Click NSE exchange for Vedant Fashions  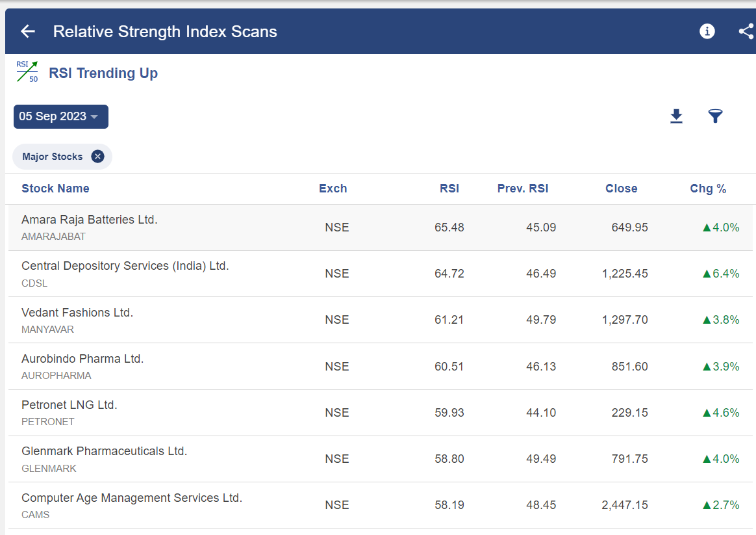[x=336, y=320]
